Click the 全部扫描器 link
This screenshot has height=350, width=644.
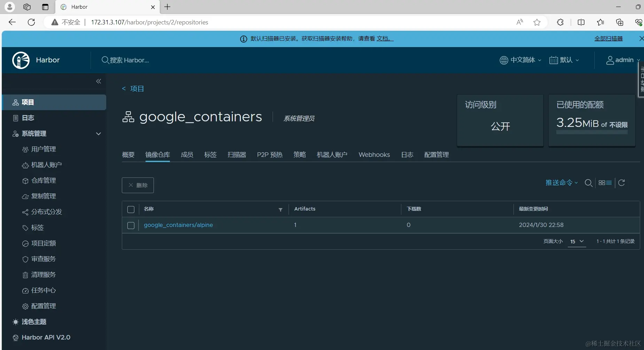(608, 39)
